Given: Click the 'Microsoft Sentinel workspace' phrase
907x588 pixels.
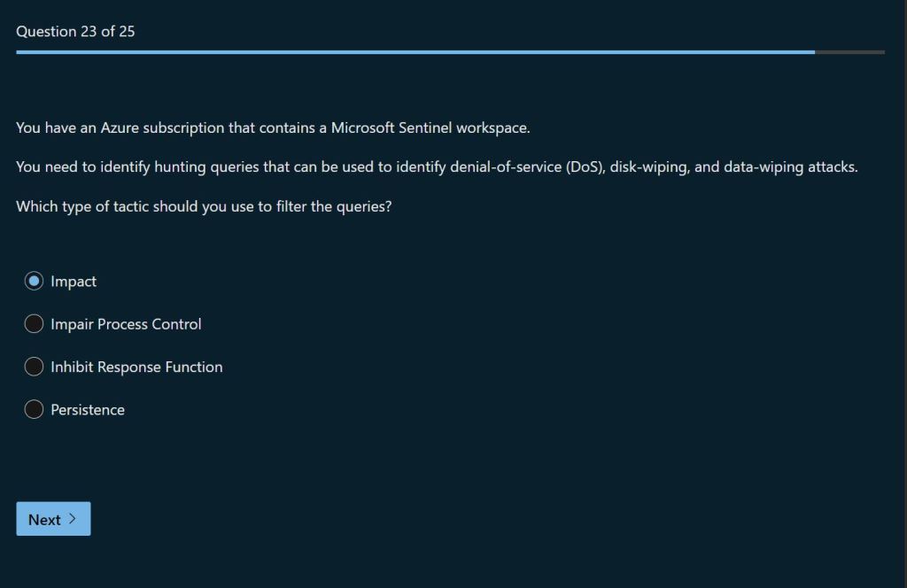Looking at the screenshot, I should [430, 128].
